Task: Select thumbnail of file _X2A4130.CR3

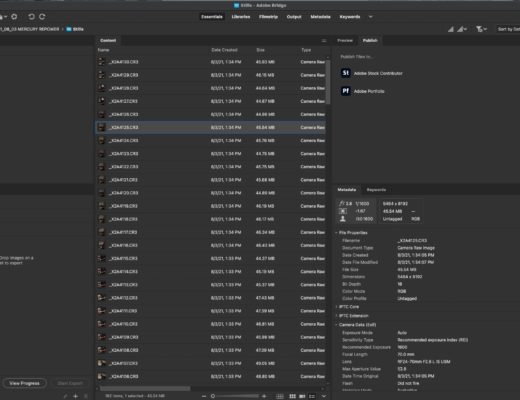Action: click(x=101, y=62)
